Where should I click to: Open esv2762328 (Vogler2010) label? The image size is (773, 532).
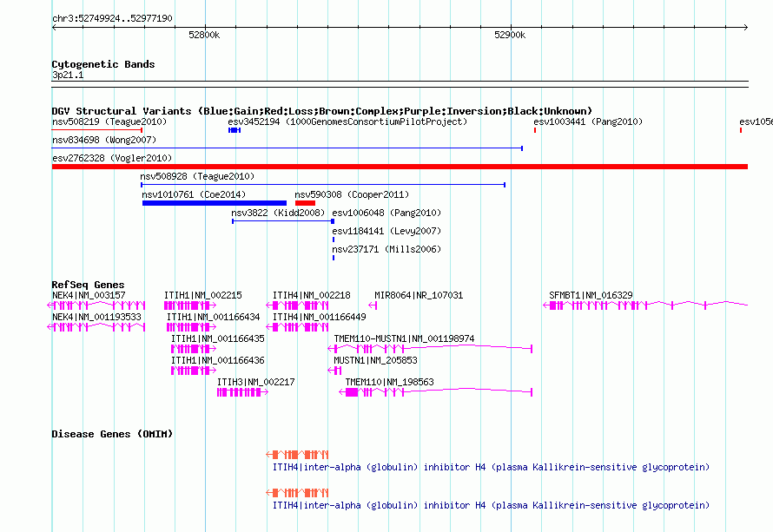112,158
